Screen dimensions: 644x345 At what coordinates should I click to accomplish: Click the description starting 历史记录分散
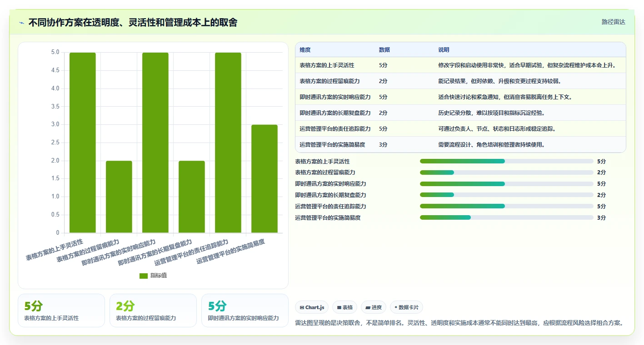click(x=491, y=113)
